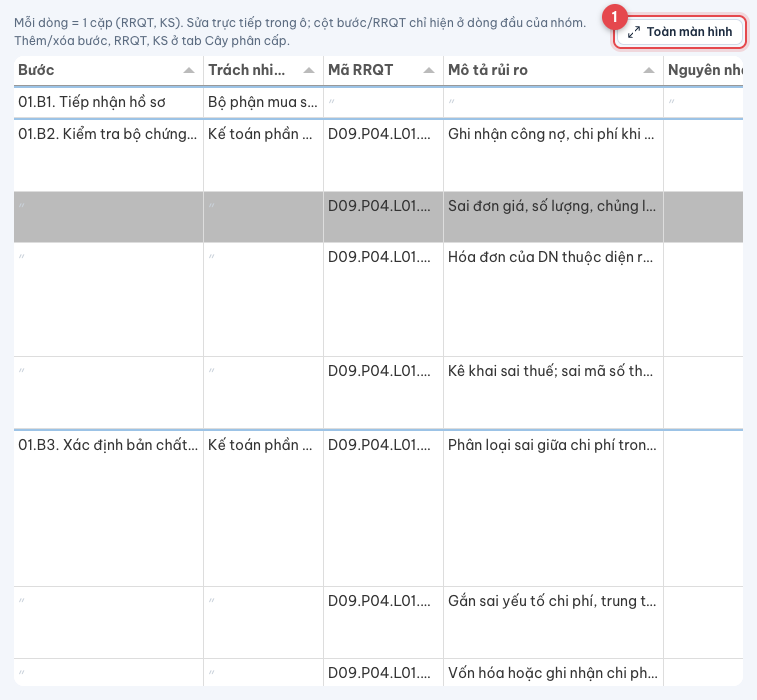This screenshot has width=757, height=700.
Task: Sort by the Trách nhi... column arrow
Action: [309, 70]
